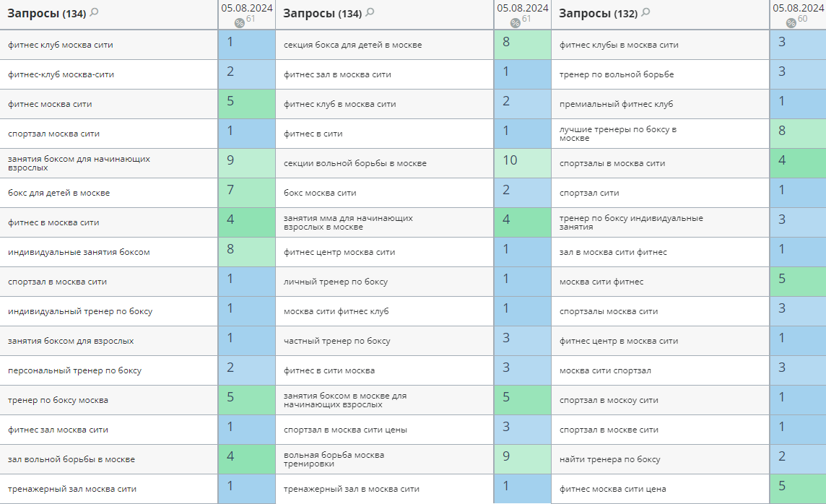The width and height of the screenshot is (826, 504).
Task: Click the query 'тренер по вольной борьбе'
Action: coord(617,74)
